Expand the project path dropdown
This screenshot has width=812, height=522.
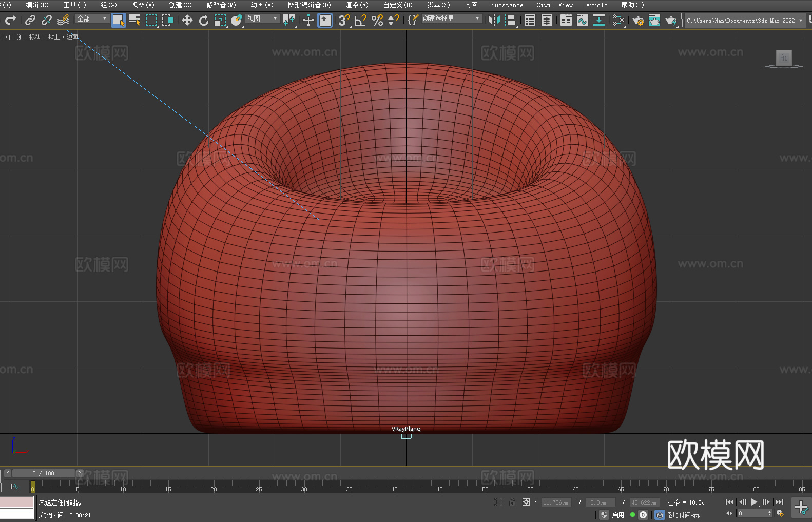click(801, 21)
